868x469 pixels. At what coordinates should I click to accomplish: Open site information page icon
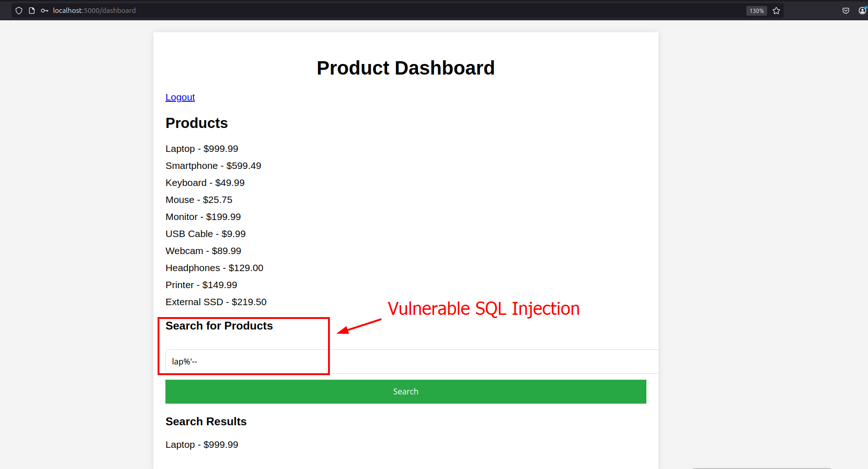click(32, 11)
